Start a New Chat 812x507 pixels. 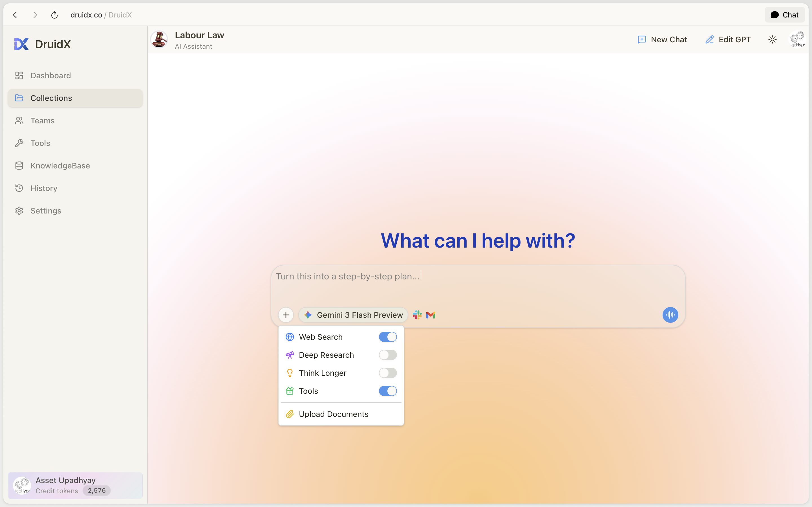pos(662,39)
